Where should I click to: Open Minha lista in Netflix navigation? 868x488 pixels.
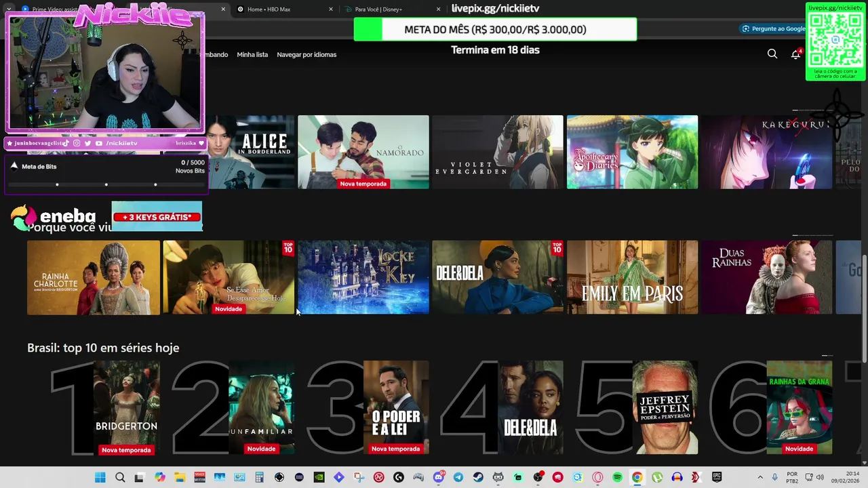pos(252,54)
